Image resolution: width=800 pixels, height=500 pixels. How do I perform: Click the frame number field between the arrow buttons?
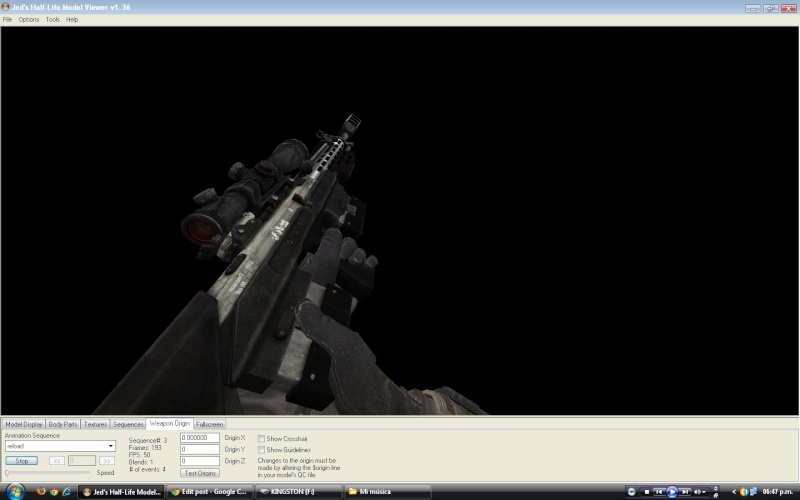pyautogui.click(x=82, y=461)
